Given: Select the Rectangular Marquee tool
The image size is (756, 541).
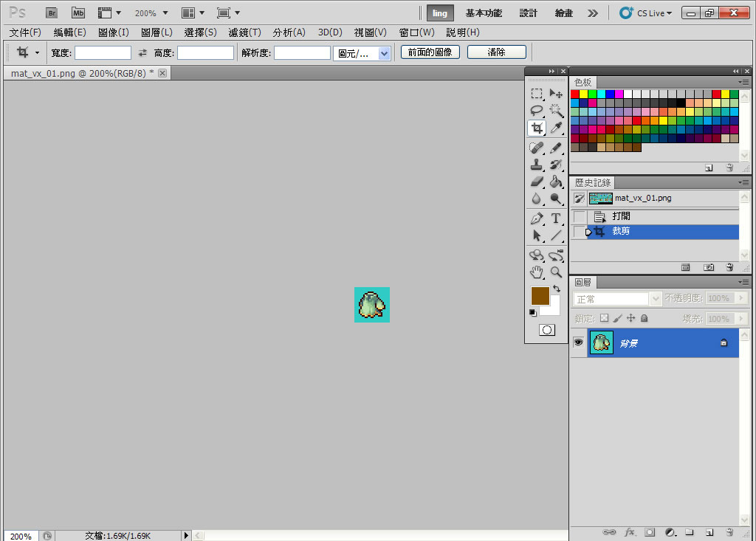Looking at the screenshot, I should pos(536,93).
